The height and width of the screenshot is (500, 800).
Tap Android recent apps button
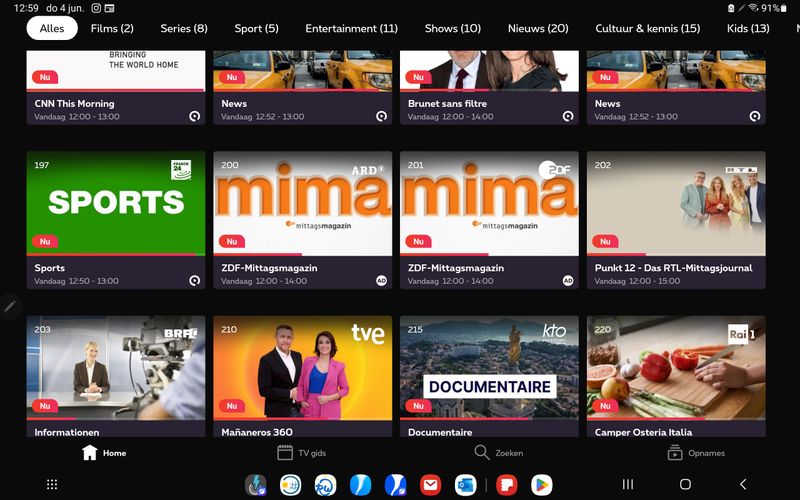[x=628, y=484]
